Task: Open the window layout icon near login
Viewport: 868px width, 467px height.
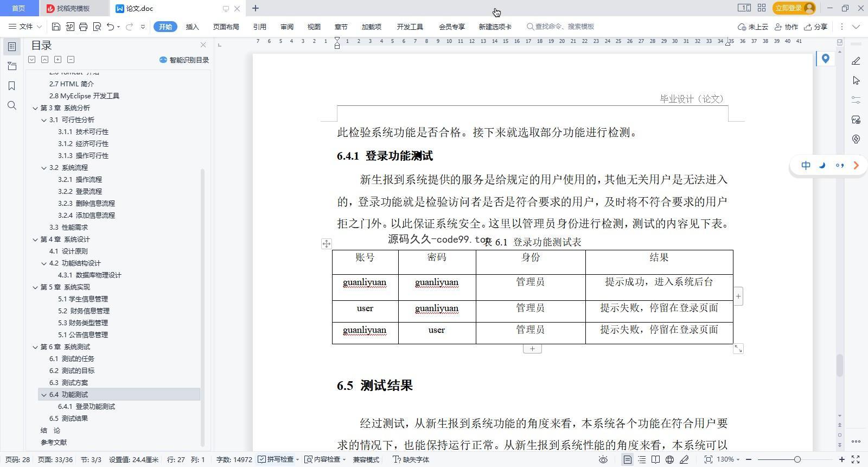Action: click(x=744, y=8)
